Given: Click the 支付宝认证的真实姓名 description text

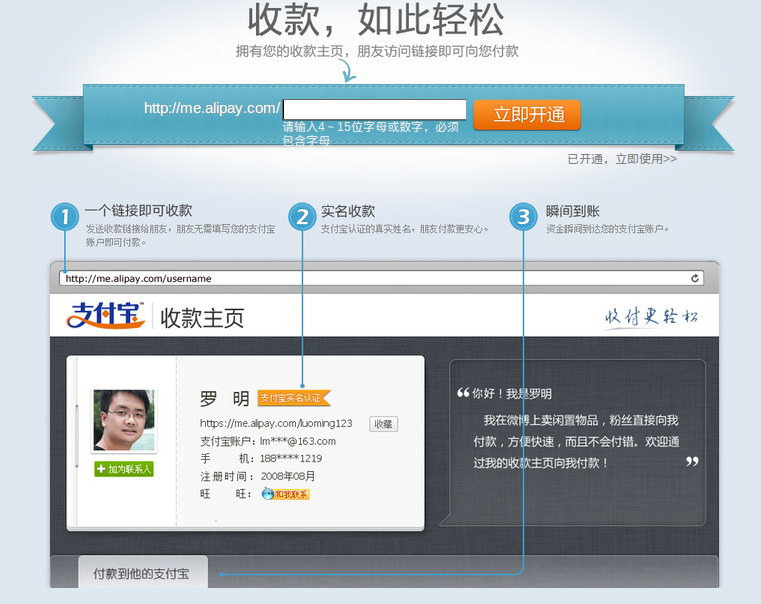Looking at the screenshot, I should point(405,229).
